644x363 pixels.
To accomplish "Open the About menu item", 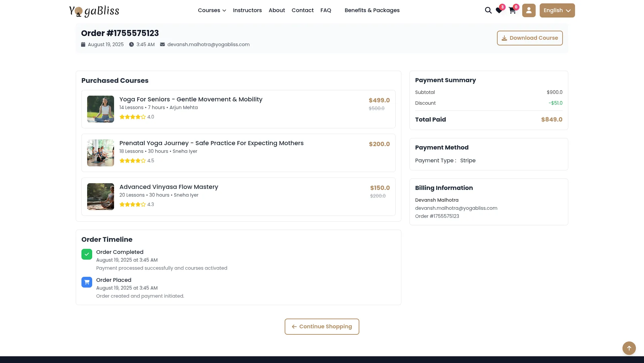I will tap(277, 10).
